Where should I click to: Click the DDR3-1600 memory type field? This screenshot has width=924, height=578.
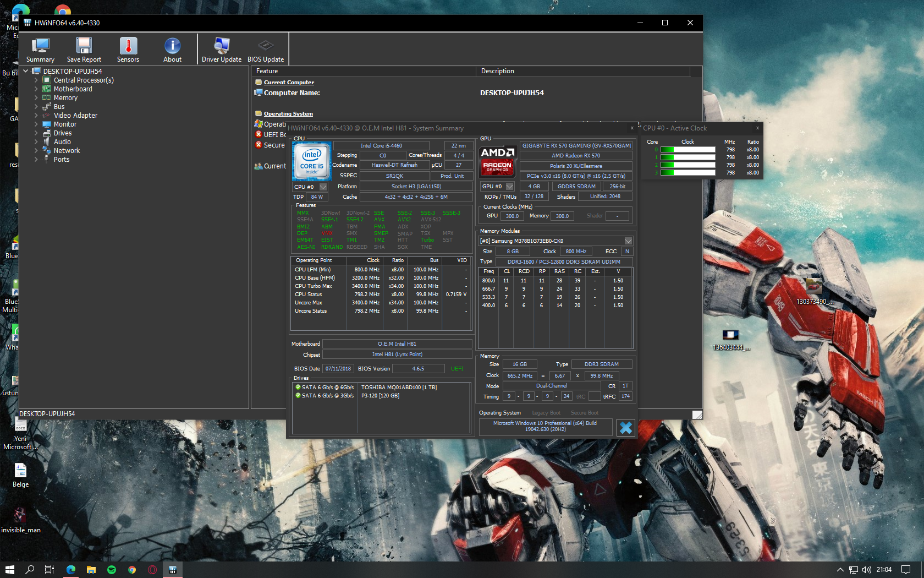564,262
